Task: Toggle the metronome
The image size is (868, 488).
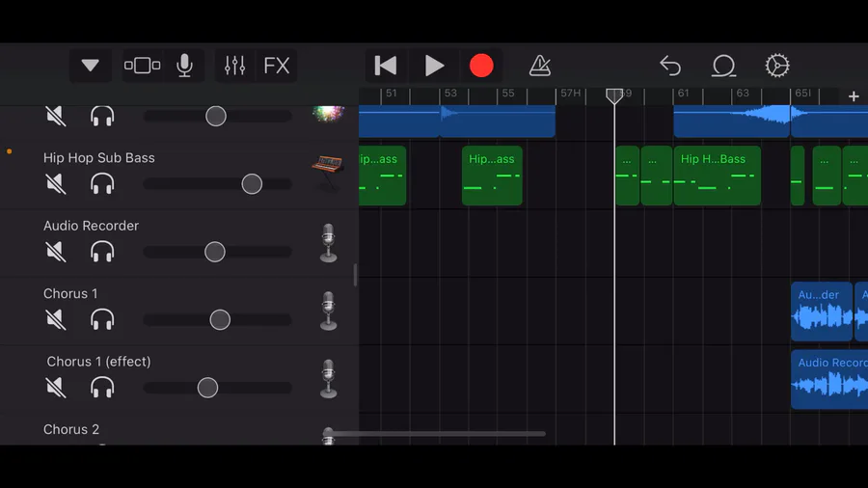Action: point(539,66)
